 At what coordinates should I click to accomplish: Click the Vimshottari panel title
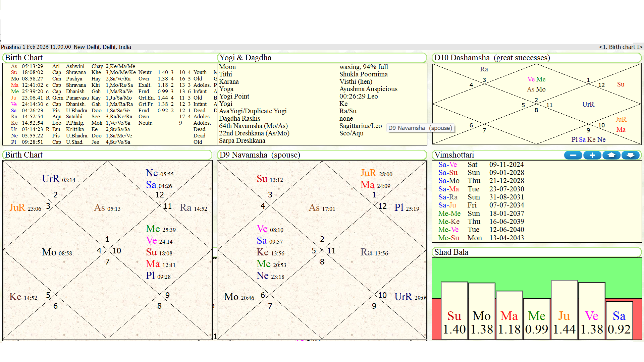[x=454, y=155]
